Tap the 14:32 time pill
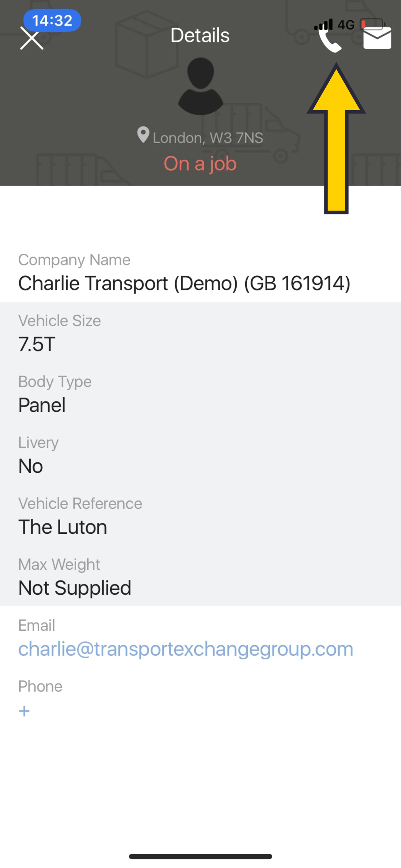Viewport: 401px width, 868px height. tap(52, 20)
